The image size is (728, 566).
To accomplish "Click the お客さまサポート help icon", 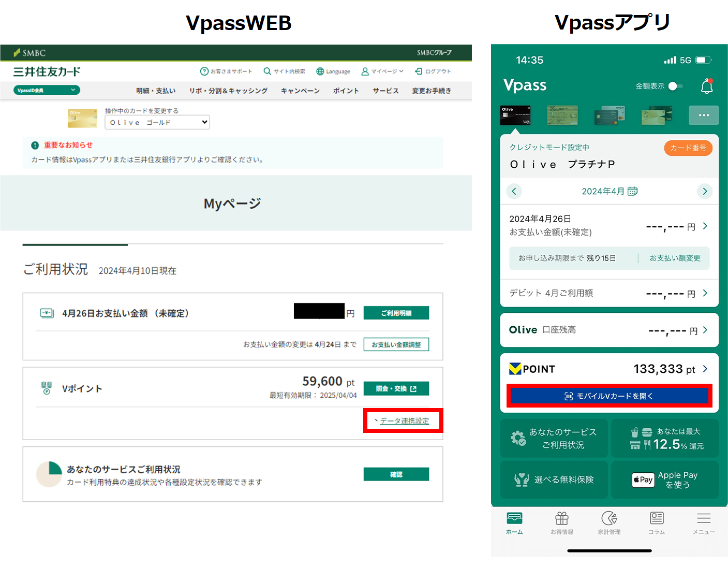I will pos(204,71).
